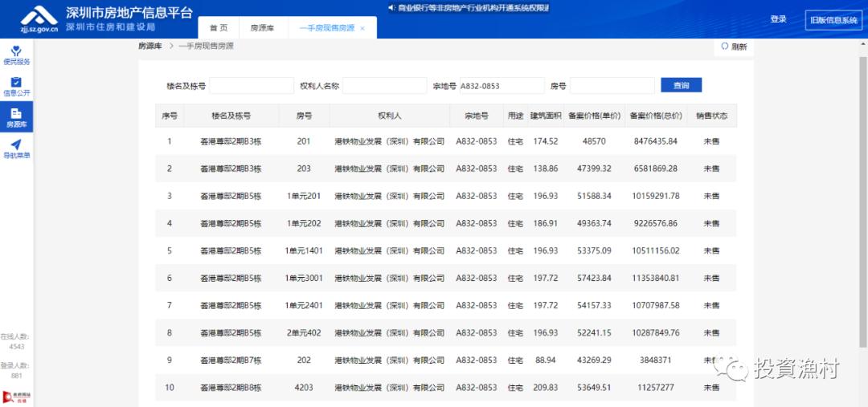Click unit price 51588.34
The height and width of the screenshot is (407, 868).
594,196
